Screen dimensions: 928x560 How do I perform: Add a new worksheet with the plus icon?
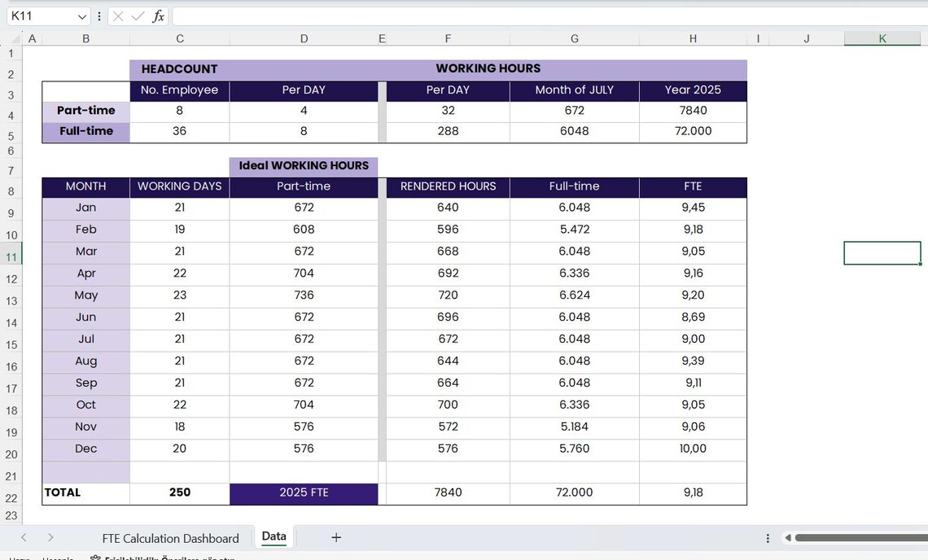(x=335, y=536)
